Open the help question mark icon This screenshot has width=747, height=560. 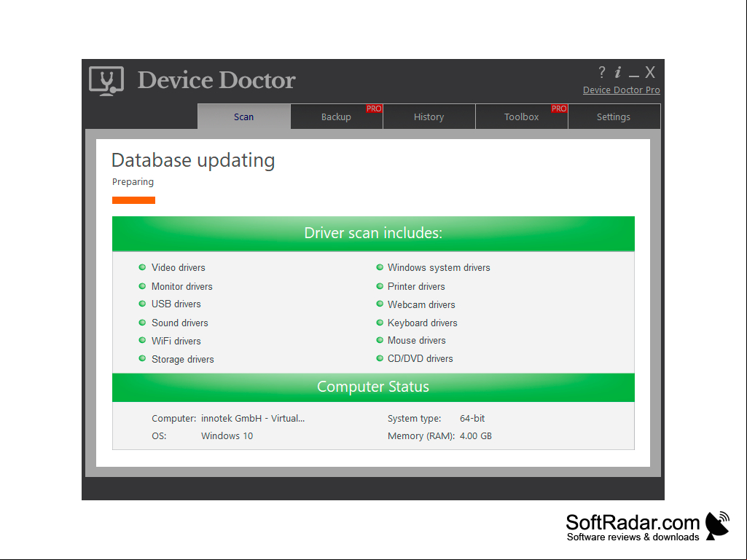click(x=602, y=72)
